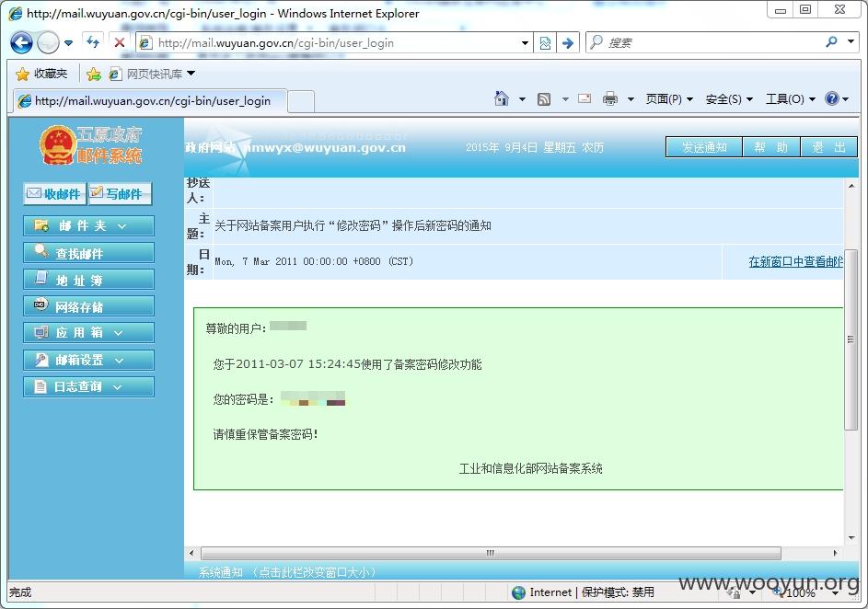Screen dimensions: 868x609
Task: Open 网络存储 network storage
Action: tap(88, 306)
